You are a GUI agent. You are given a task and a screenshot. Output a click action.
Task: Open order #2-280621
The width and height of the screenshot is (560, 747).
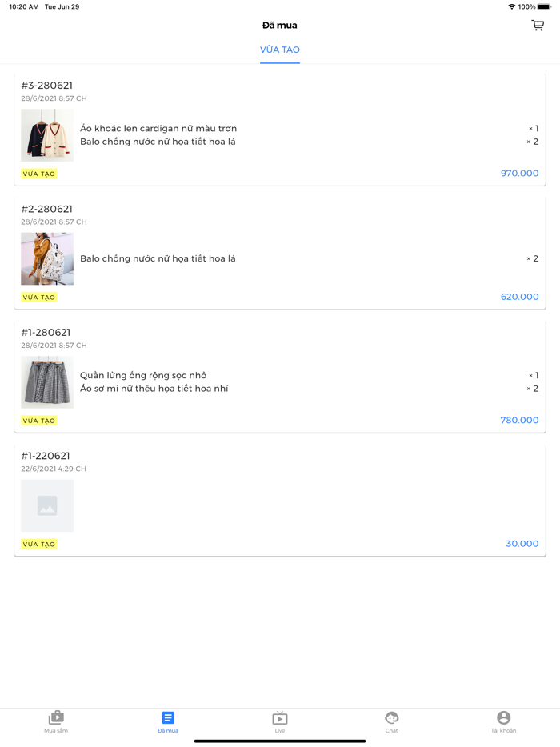tap(47, 209)
